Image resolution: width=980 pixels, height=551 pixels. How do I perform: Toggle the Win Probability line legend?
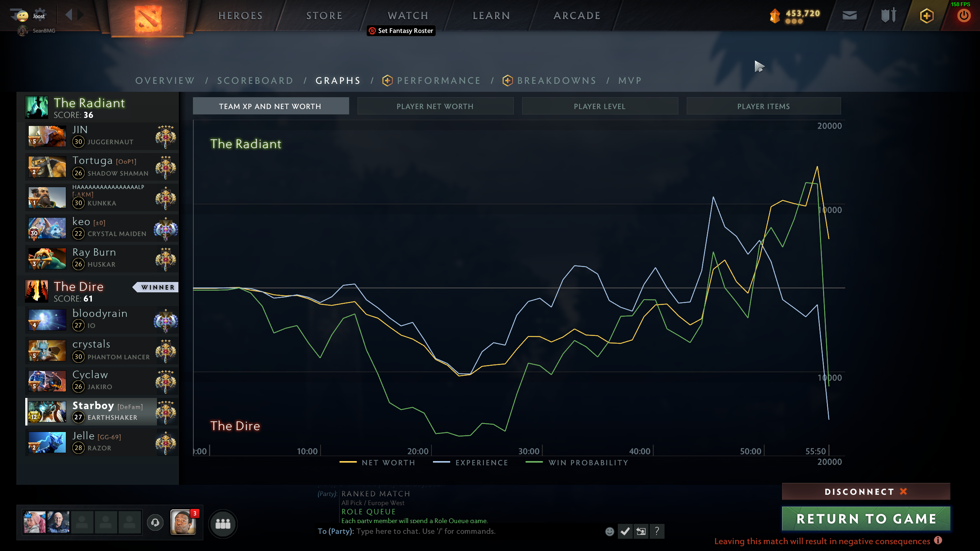click(x=577, y=463)
